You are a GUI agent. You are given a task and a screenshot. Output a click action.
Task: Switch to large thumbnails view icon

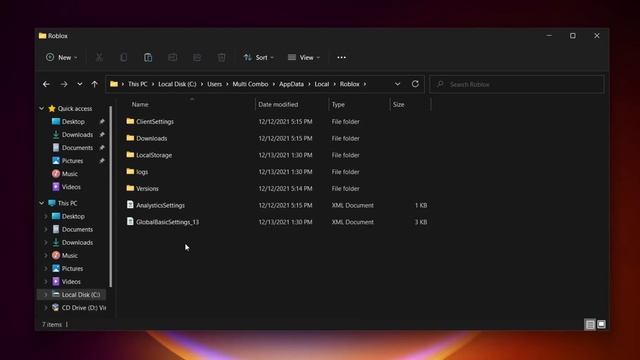pos(601,324)
